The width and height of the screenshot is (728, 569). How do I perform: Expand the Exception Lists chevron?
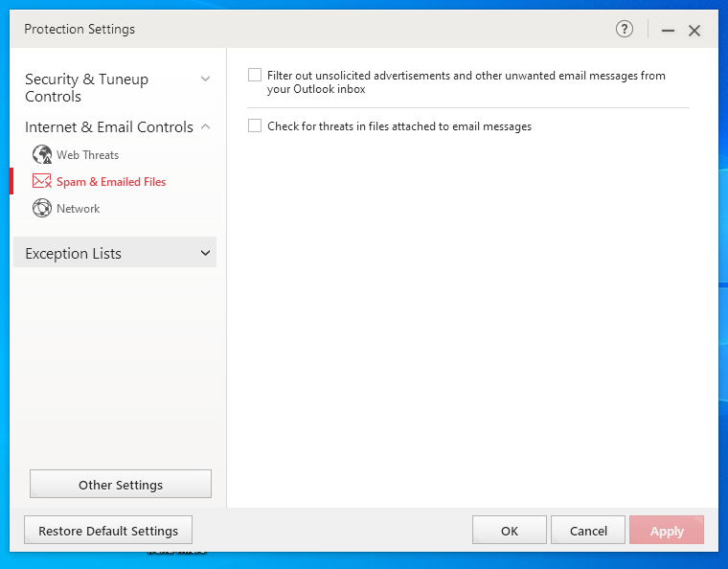205,253
